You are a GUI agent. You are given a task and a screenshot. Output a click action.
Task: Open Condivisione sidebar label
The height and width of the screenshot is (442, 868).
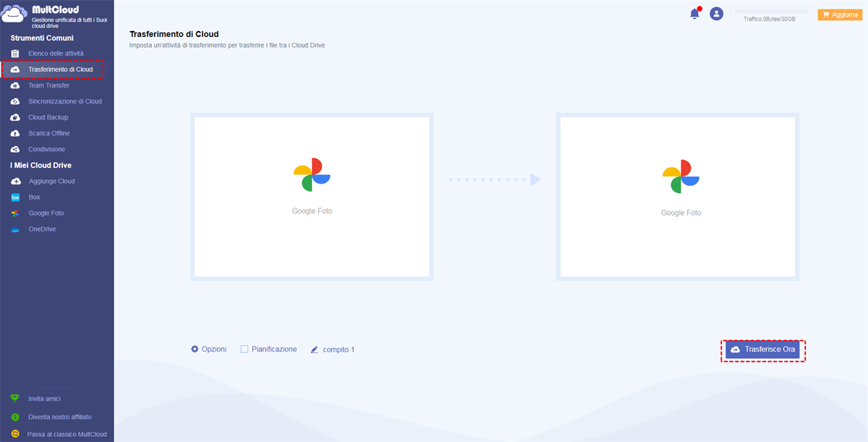tap(46, 149)
